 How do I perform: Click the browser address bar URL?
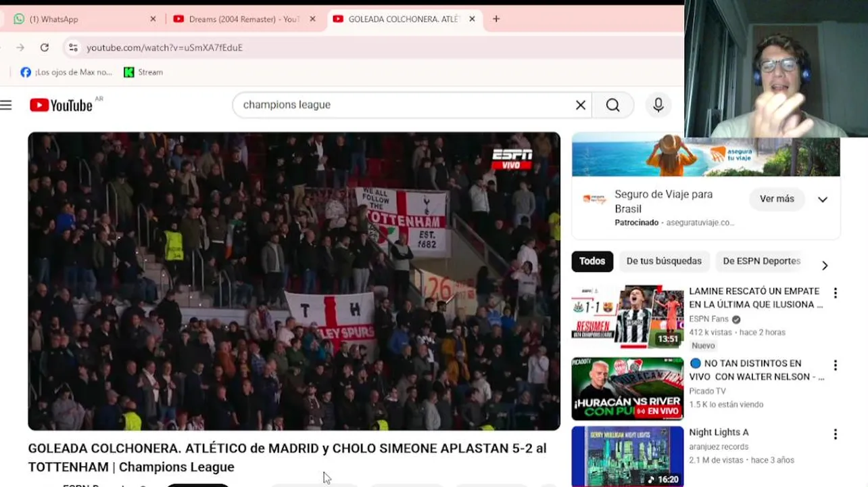pyautogui.click(x=164, y=47)
